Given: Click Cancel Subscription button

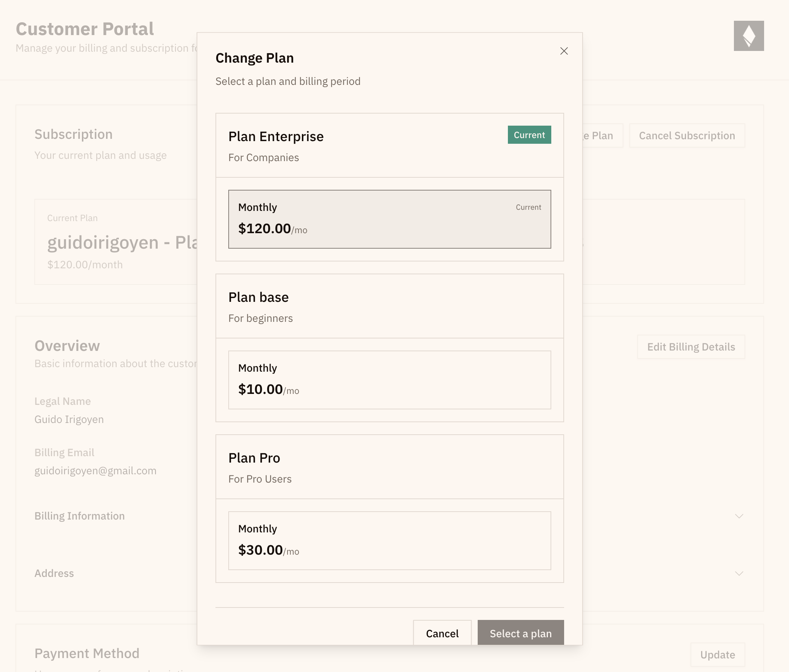Looking at the screenshot, I should tap(687, 135).
